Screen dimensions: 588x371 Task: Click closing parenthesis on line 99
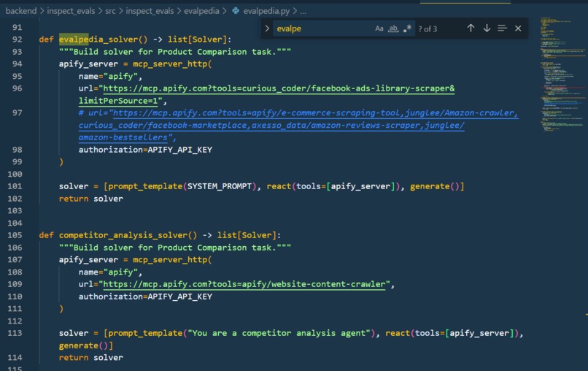pyautogui.click(x=61, y=162)
